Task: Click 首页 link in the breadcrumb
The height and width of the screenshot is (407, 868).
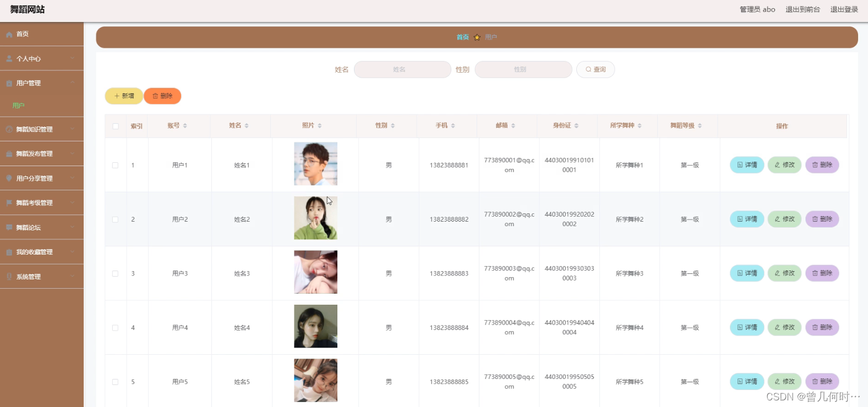Action: [462, 37]
